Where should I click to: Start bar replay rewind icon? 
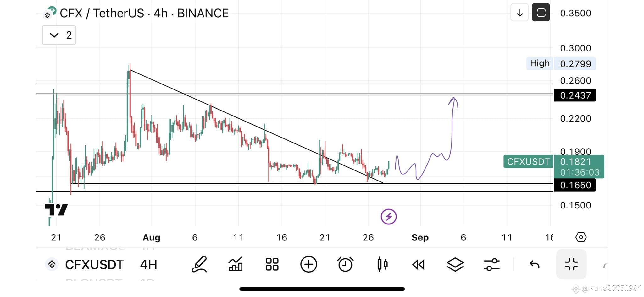(419, 265)
